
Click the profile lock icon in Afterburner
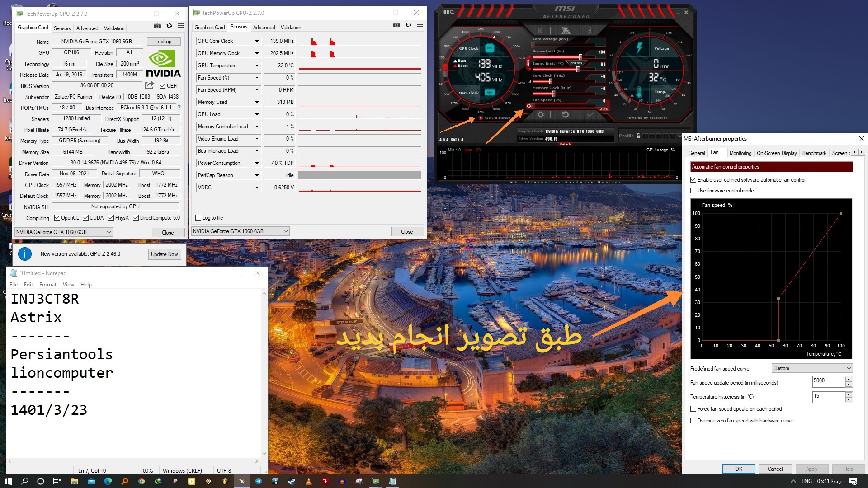pyautogui.click(x=638, y=136)
